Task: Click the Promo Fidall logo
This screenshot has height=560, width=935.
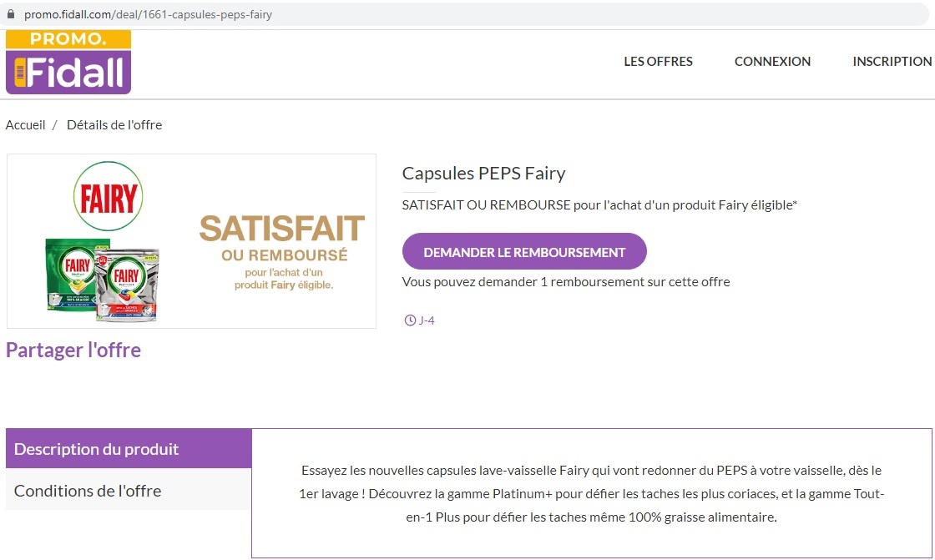Action: click(x=68, y=63)
